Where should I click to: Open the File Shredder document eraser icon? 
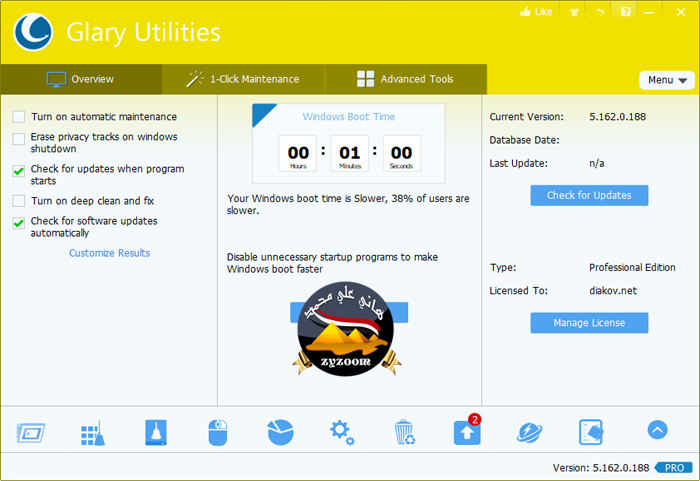tap(591, 432)
